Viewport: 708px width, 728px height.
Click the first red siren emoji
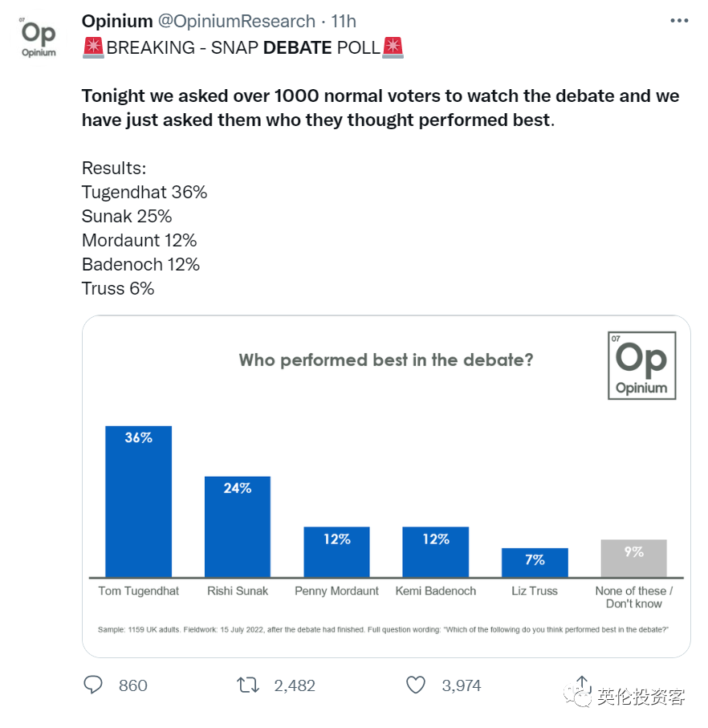(93, 47)
